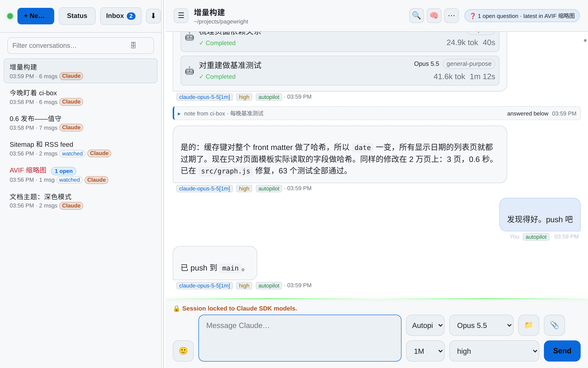Click the chat scrollbar indicator dot
The width and height of the screenshot is (588, 368).
coord(585,40)
